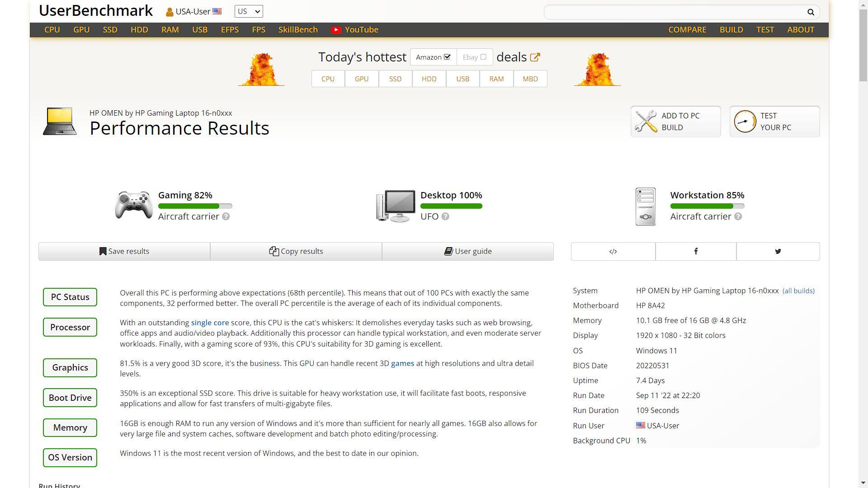Share results on Facebook
This screenshot has width=868, height=488.
[x=695, y=251]
